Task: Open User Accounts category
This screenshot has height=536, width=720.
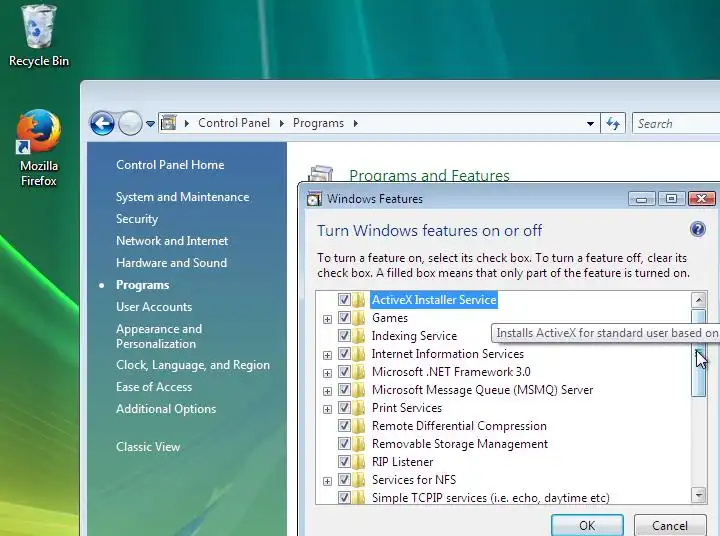Action: tap(154, 307)
